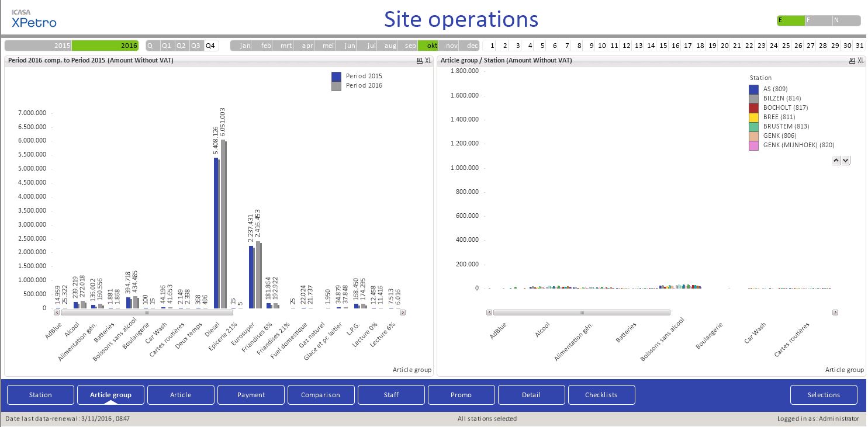Select GENK (806) in Station legend
868x427 pixels.
click(x=780, y=136)
